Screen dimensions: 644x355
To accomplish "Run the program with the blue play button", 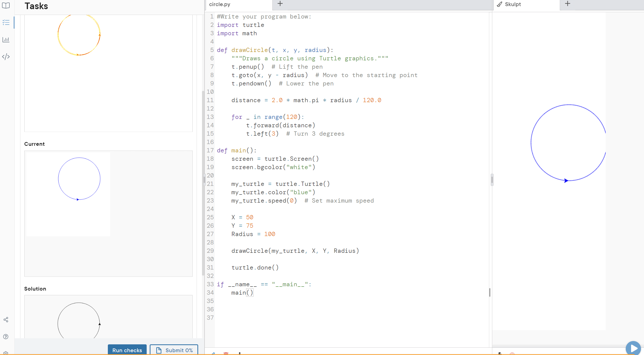I will point(633,348).
